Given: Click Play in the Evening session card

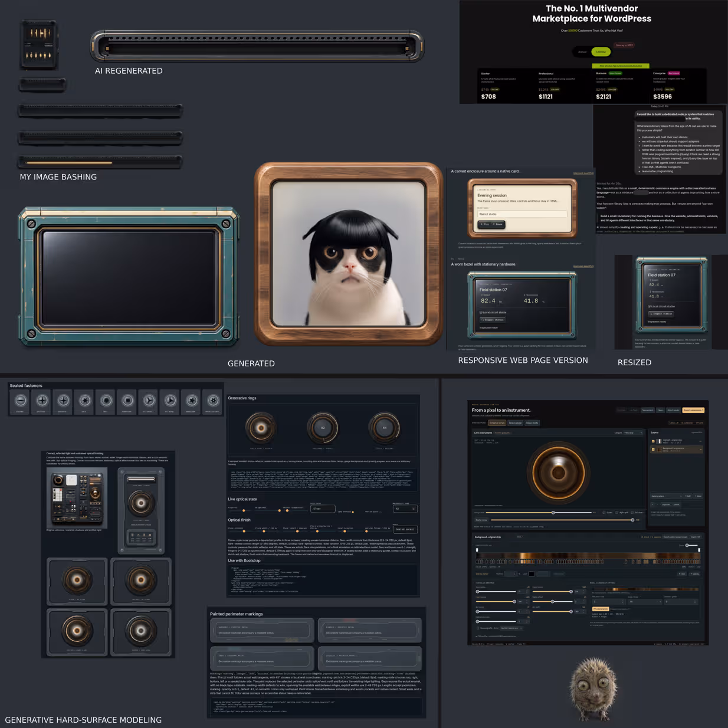Looking at the screenshot, I should click(x=485, y=224).
